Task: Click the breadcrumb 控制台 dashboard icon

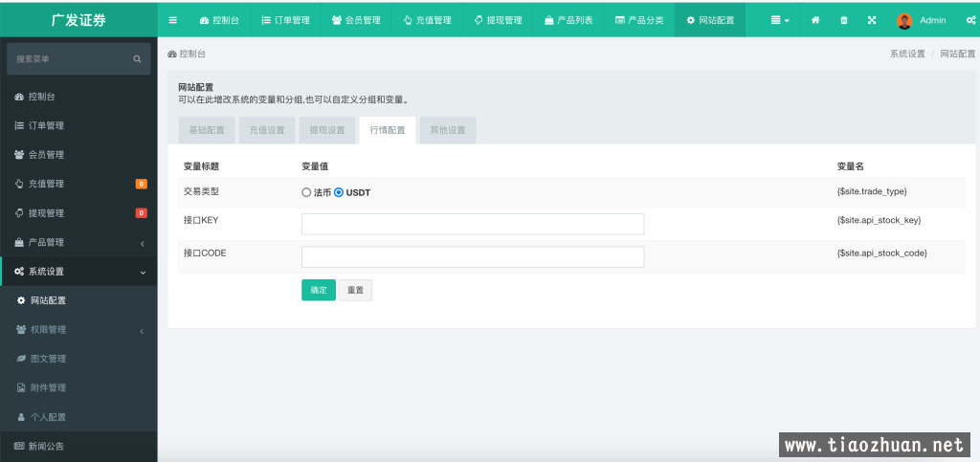Action: coord(172,55)
